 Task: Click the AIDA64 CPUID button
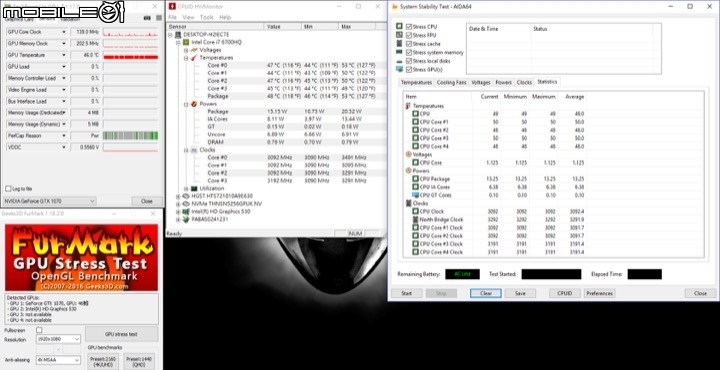[x=565, y=293]
